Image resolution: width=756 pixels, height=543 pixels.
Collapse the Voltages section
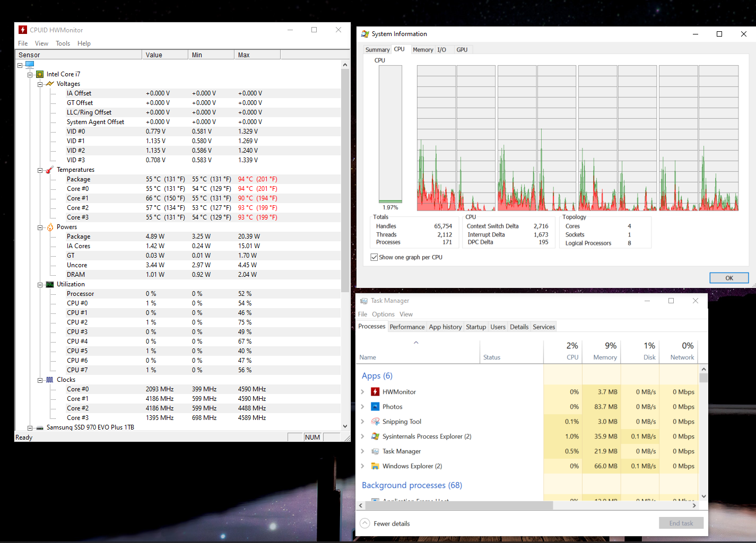(40, 84)
